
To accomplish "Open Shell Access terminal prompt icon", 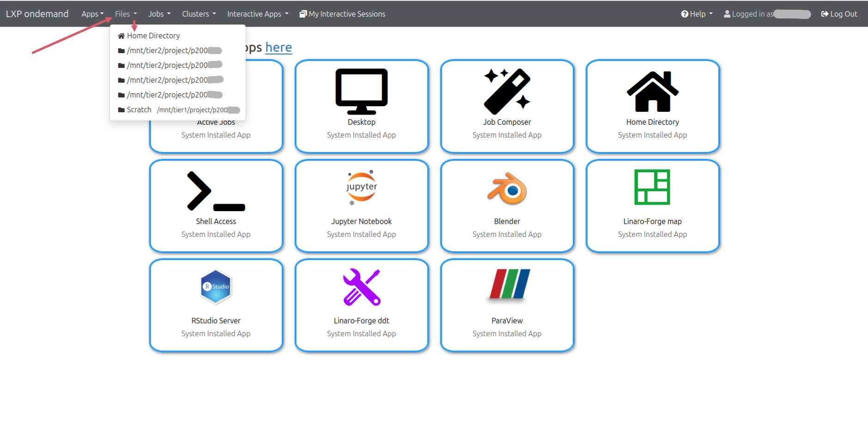I will click(216, 191).
